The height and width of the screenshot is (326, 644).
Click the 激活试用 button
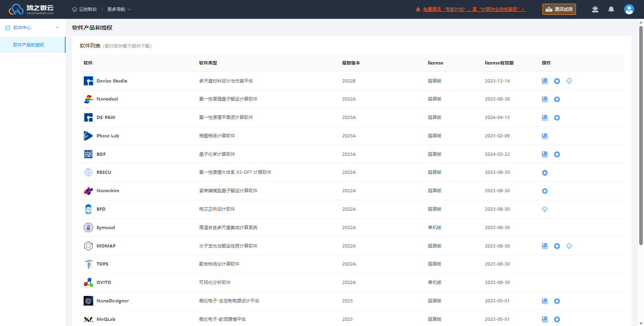pos(559,9)
